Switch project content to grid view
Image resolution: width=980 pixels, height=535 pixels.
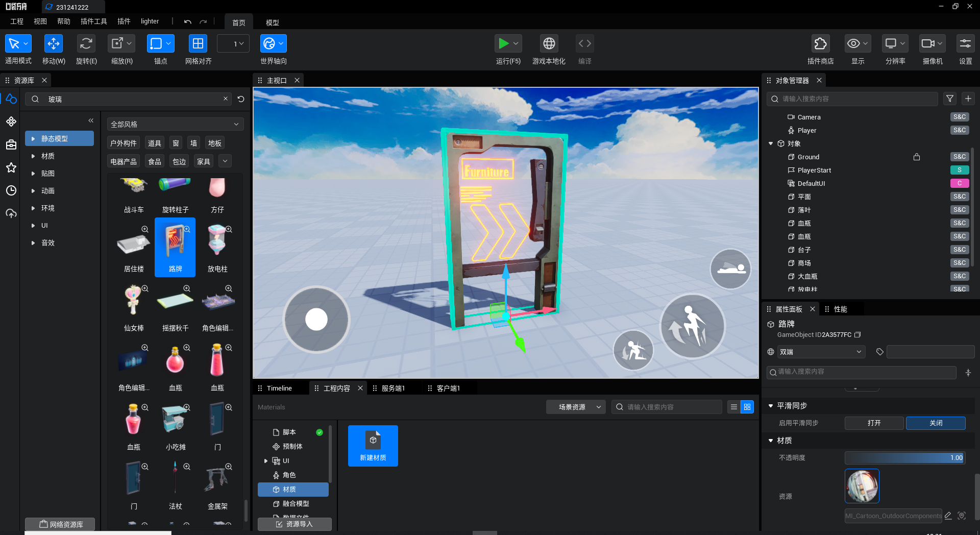click(747, 407)
